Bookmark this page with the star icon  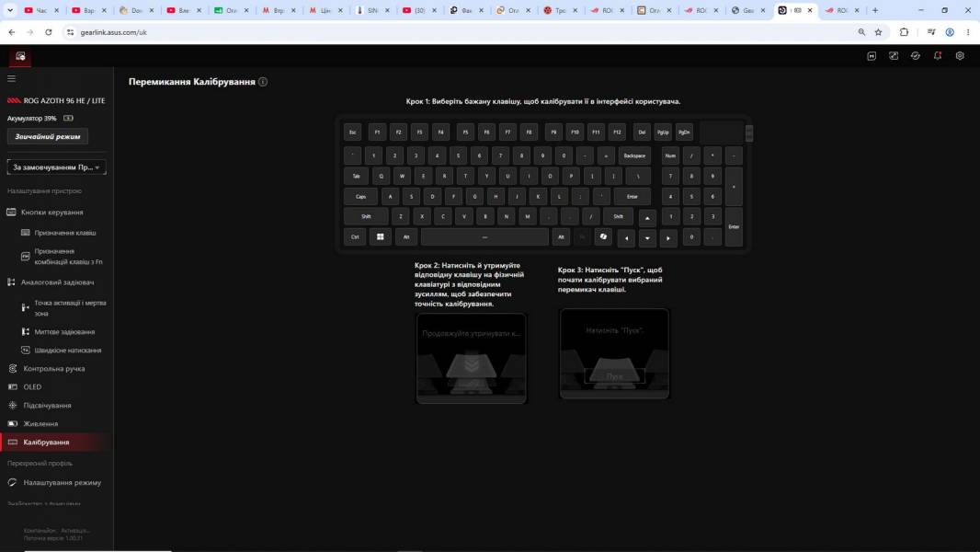click(x=878, y=32)
